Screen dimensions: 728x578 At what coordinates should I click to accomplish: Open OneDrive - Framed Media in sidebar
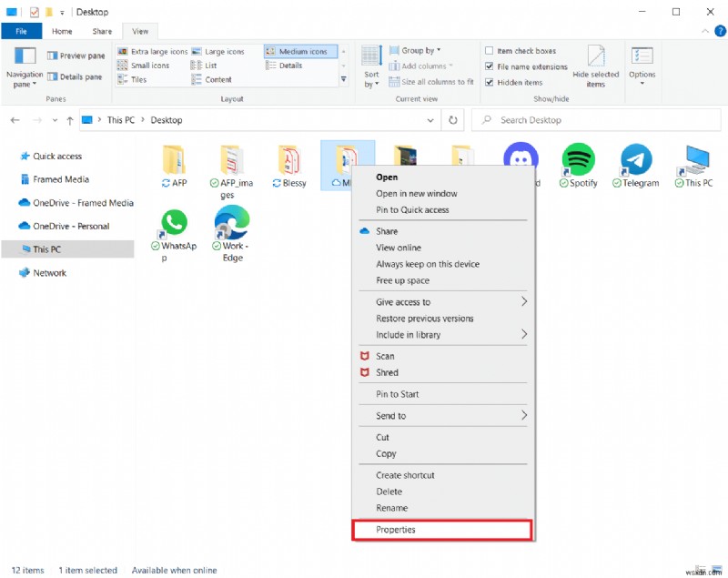[x=76, y=203]
